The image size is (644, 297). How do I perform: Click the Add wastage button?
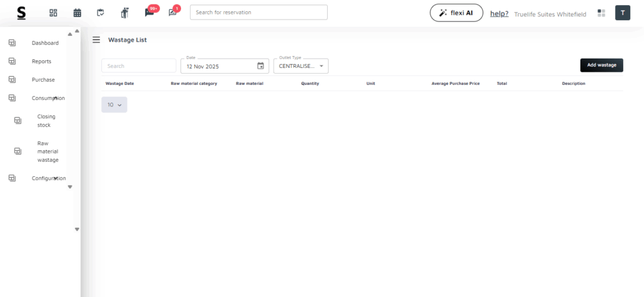601,65
